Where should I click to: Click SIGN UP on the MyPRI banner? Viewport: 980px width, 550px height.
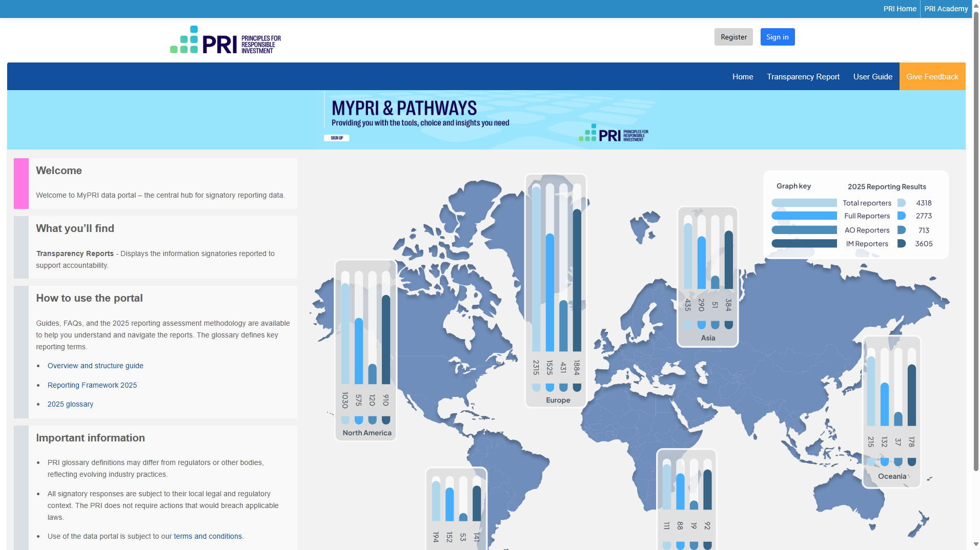click(x=337, y=138)
